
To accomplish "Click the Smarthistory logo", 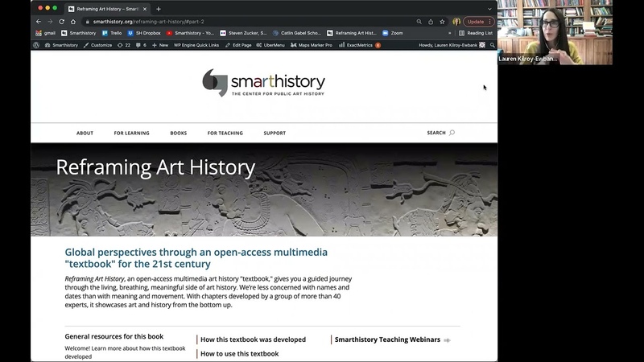I will 264,83.
